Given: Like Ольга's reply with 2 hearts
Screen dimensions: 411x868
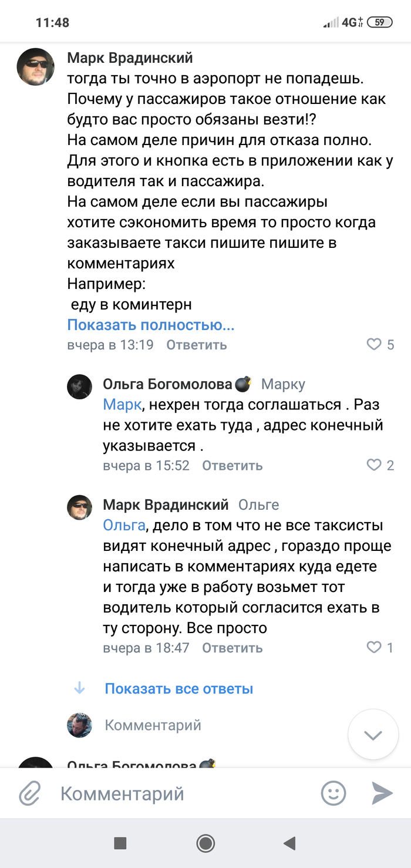Looking at the screenshot, I should click(x=374, y=466).
